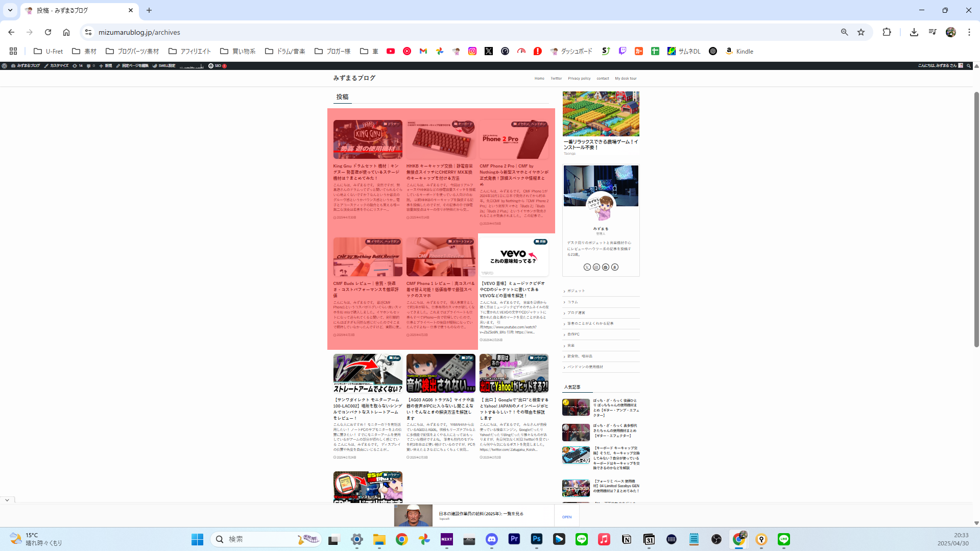Open the X (Twitter) bookmark icon
980x551 pixels.
coord(489,51)
